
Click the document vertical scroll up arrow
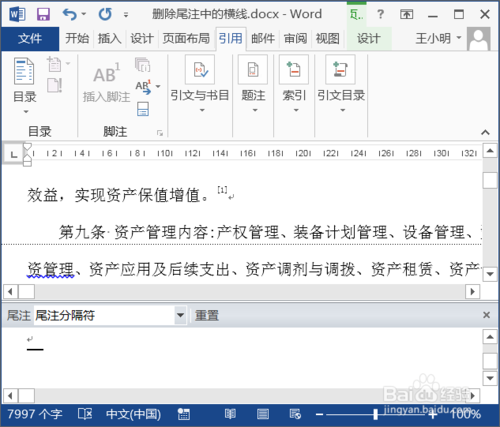pyautogui.click(x=490, y=151)
